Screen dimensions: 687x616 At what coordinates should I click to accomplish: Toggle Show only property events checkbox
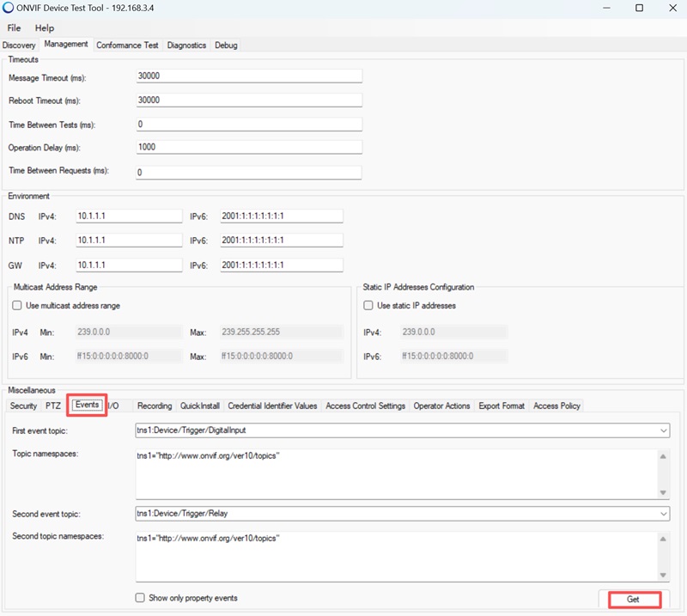(140, 598)
